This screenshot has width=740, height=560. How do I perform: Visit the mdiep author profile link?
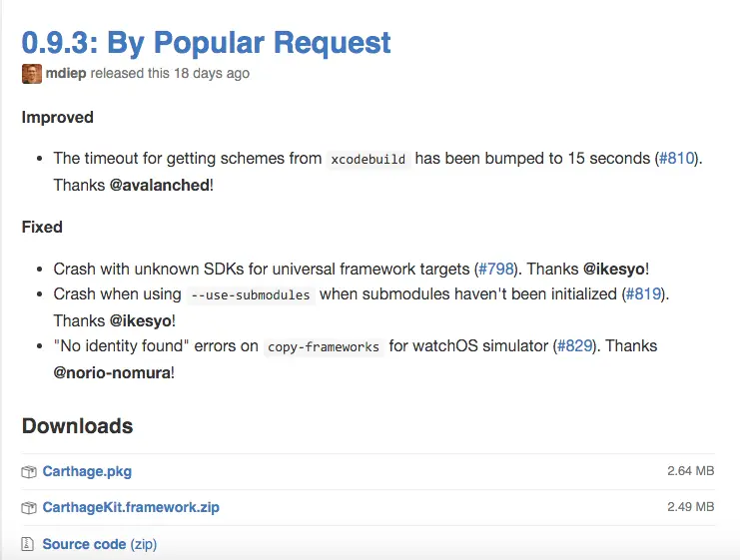(x=67, y=74)
